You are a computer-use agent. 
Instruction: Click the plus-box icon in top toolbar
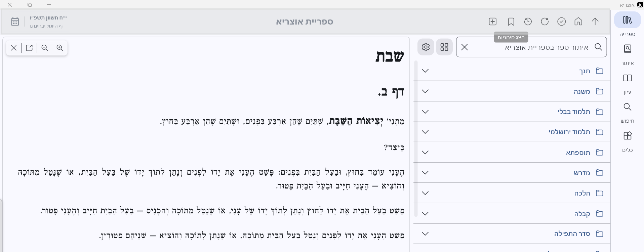coord(492,22)
